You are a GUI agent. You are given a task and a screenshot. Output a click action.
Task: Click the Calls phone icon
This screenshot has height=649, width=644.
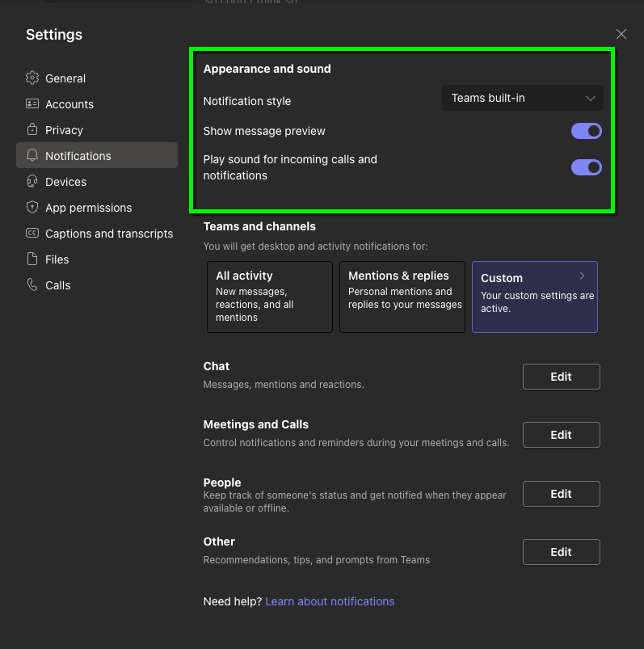point(32,284)
